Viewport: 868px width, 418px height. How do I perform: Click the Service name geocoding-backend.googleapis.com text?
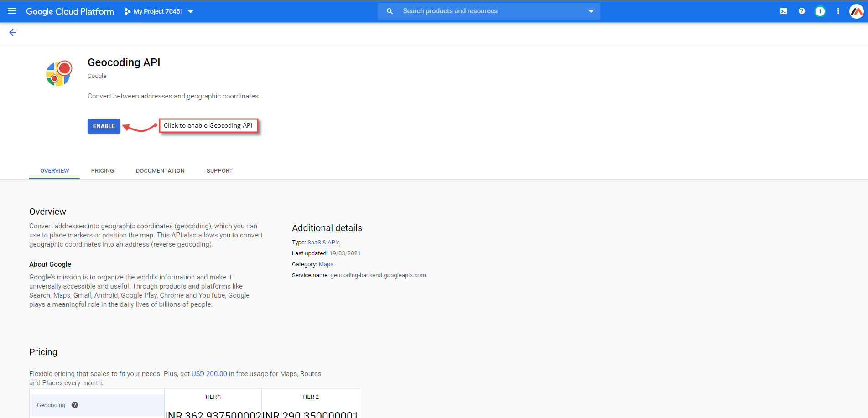coord(359,275)
